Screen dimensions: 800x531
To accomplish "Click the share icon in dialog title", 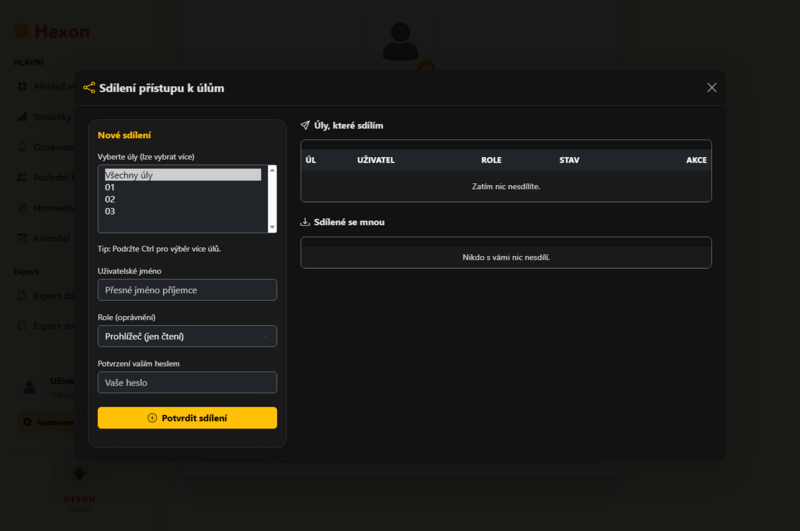I will point(89,88).
